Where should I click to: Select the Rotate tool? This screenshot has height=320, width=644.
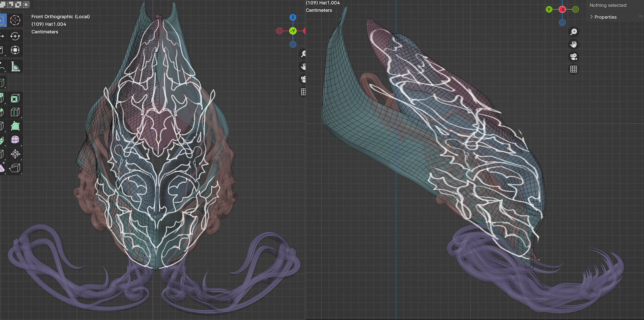(15, 36)
